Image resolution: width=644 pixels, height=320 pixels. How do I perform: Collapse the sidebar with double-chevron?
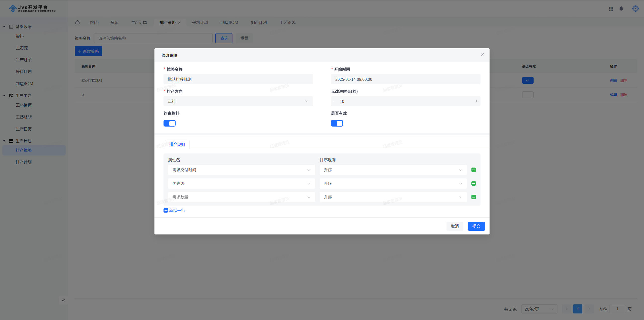[x=63, y=300]
